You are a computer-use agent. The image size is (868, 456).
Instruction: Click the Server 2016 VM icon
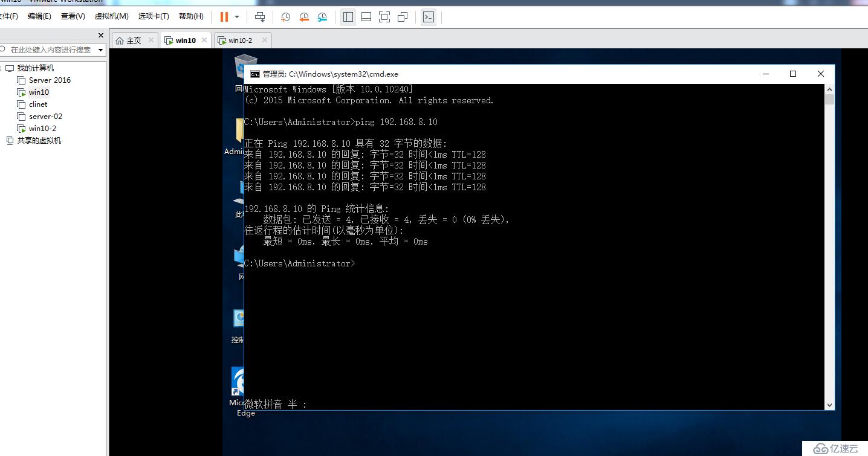[21, 80]
